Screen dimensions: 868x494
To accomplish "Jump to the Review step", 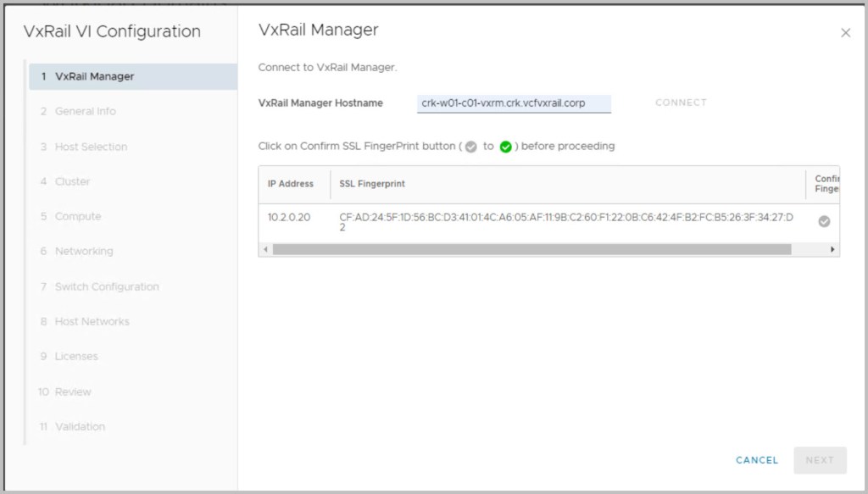I will (x=73, y=391).
